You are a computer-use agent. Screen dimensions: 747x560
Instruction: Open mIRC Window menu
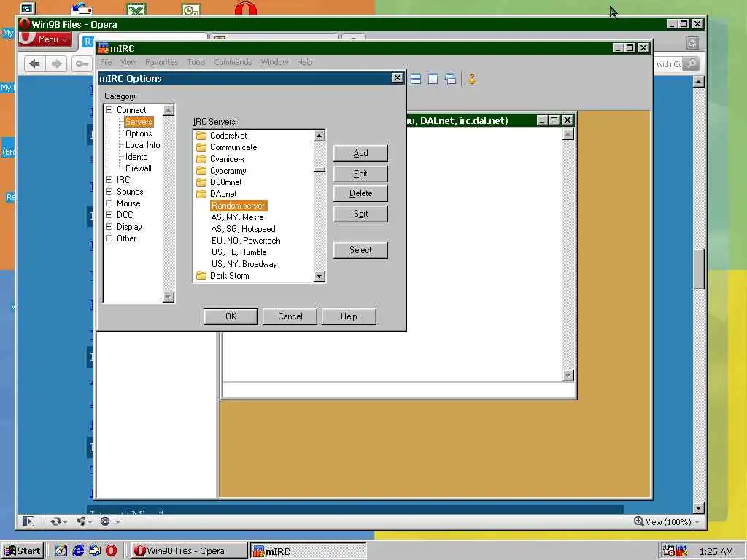[274, 62]
